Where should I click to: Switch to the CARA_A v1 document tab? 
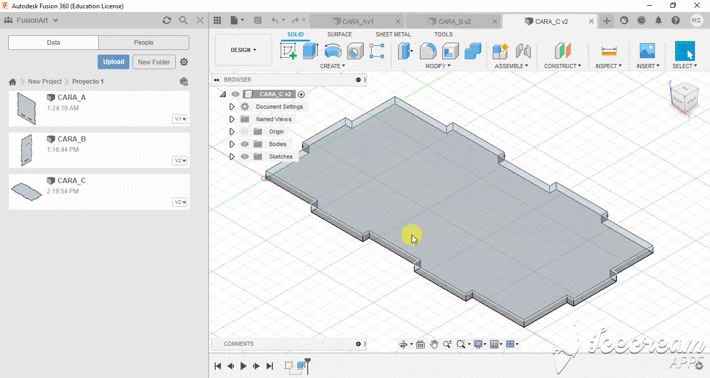click(358, 21)
